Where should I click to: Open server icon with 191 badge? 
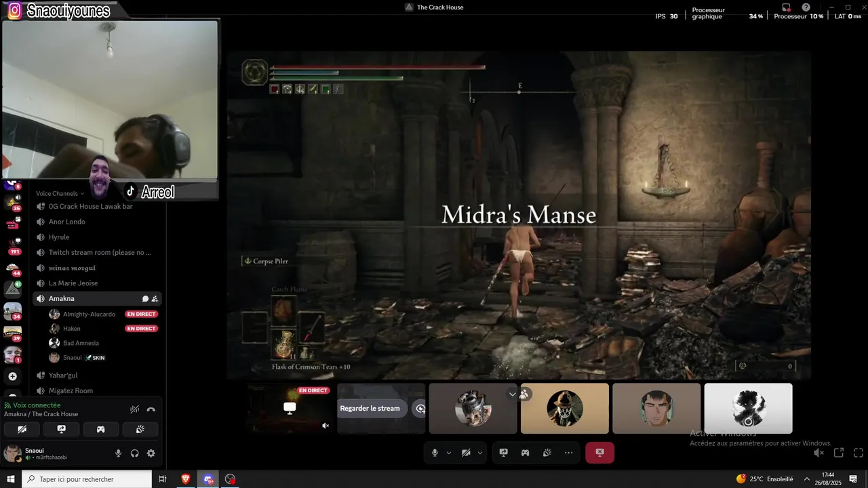[x=13, y=245]
